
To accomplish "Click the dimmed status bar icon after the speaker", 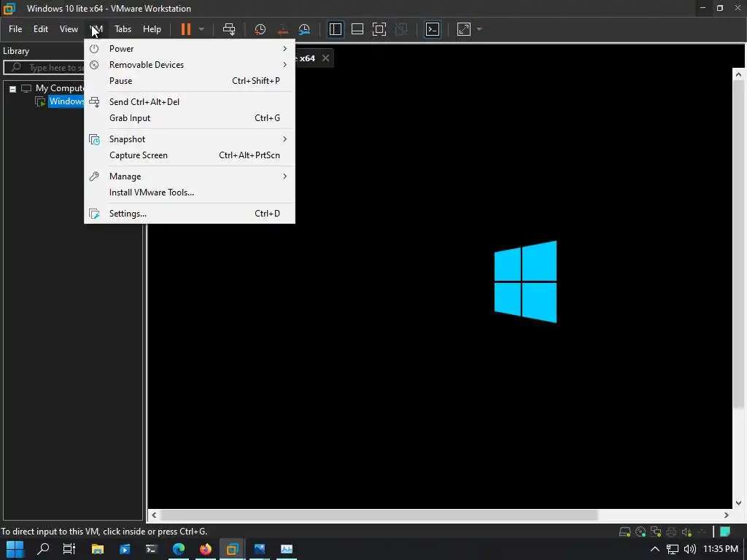I will (x=702, y=532).
